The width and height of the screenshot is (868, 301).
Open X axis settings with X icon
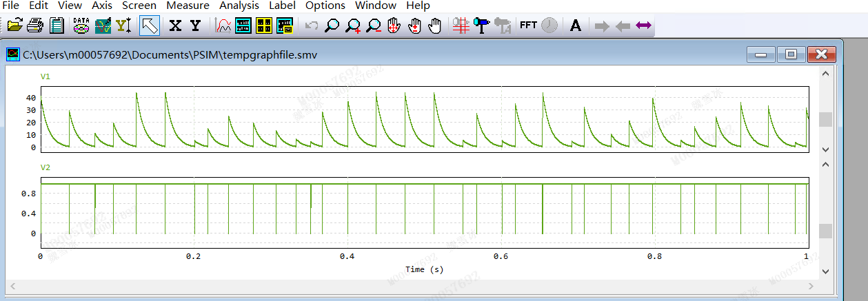tap(175, 26)
